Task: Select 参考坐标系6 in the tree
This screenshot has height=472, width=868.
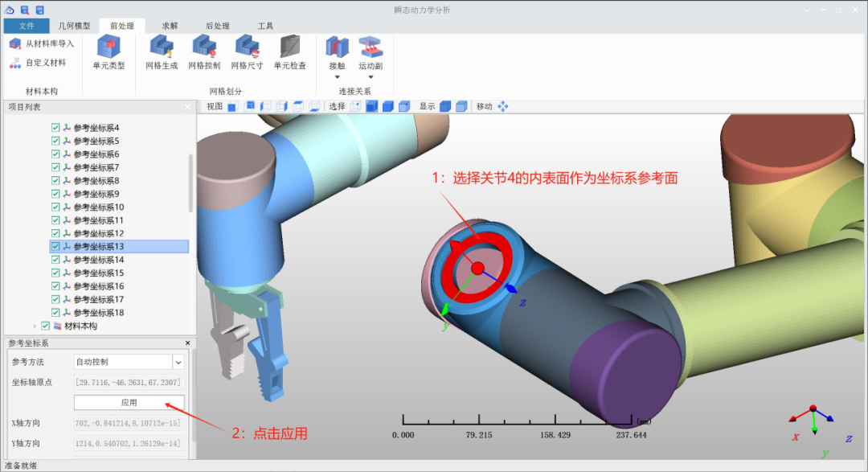Action: pyautogui.click(x=96, y=154)
